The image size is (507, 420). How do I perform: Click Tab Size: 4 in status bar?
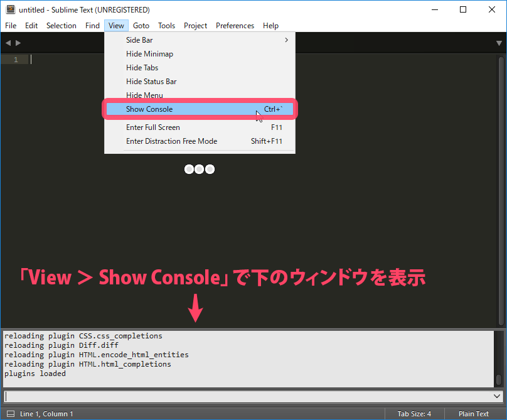pos(414,414)
